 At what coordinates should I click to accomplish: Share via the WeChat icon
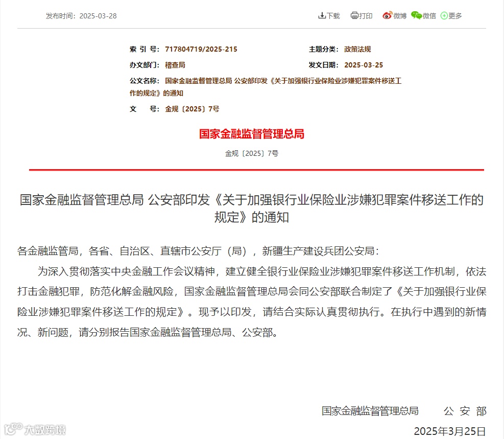point(416,15)
